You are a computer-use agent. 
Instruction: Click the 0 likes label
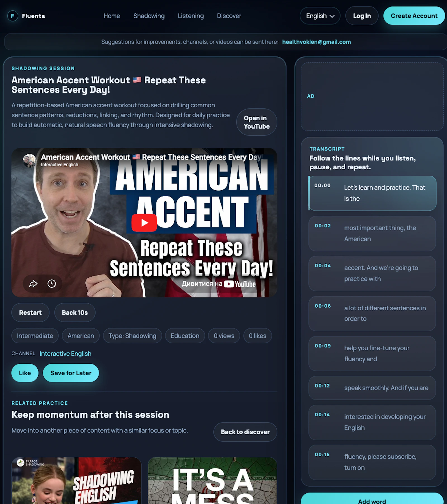(x=258, y=336)
